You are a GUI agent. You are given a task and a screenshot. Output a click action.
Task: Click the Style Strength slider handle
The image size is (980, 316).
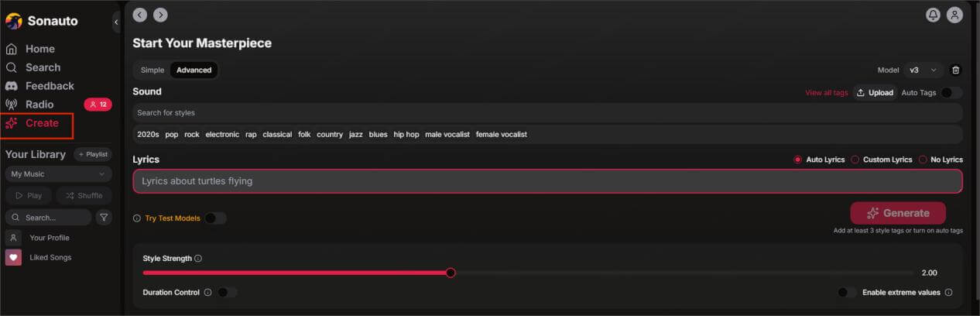[451, 273]
